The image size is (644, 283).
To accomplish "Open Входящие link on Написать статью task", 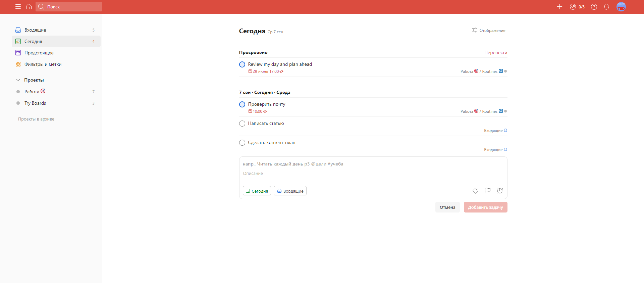I will (x=495, y=131).
